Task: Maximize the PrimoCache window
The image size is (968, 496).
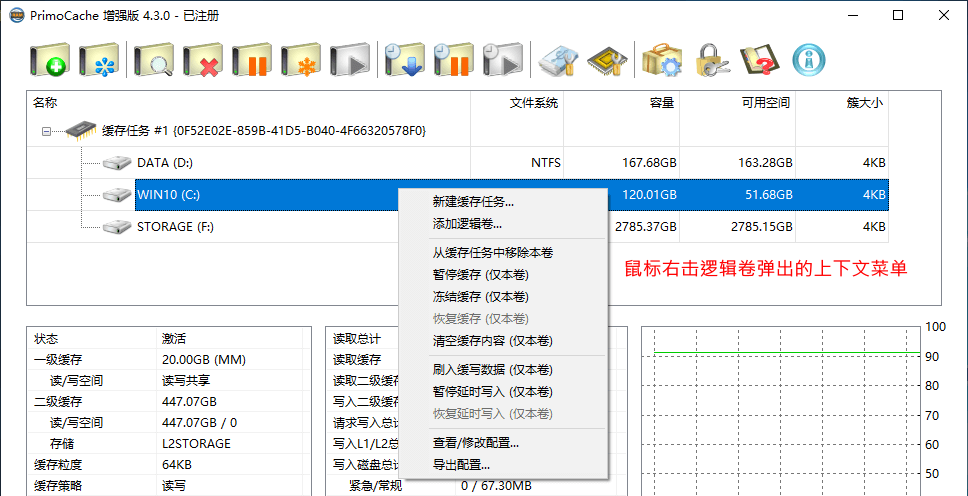Action: 898,15
